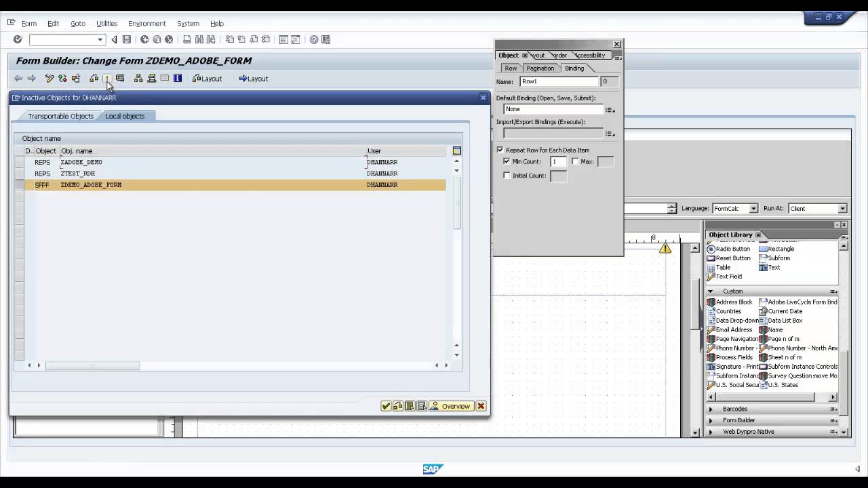Click the Activate icon under the mouse pointer
Image resolution: width=868 pixels, height=488 pixels.
107,79
